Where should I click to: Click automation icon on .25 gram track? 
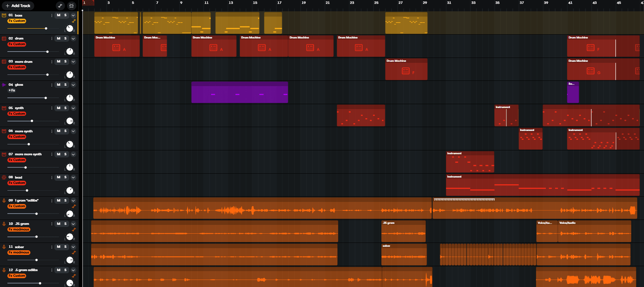(x=74, y=230)
